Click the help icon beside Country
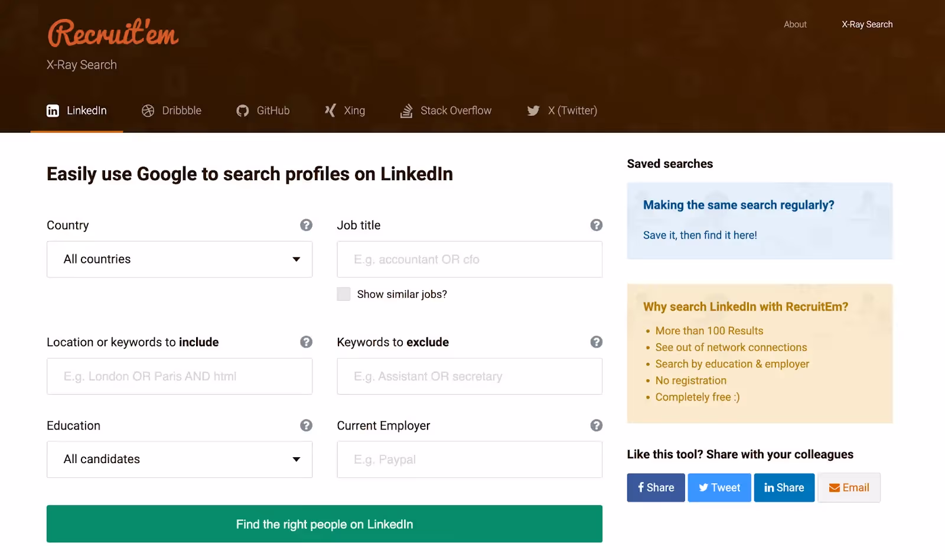Screen dimensions: 945x560 (x=306, y=225)
